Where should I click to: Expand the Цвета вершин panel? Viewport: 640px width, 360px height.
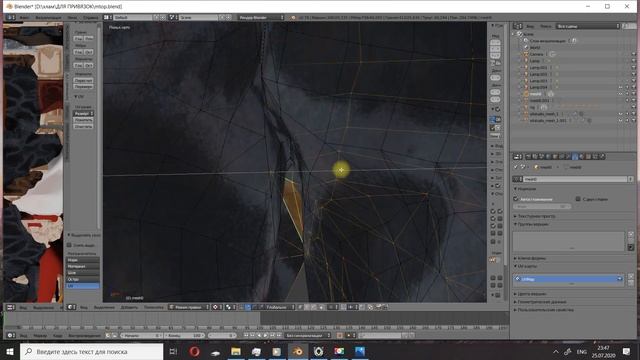click(531, 293)
